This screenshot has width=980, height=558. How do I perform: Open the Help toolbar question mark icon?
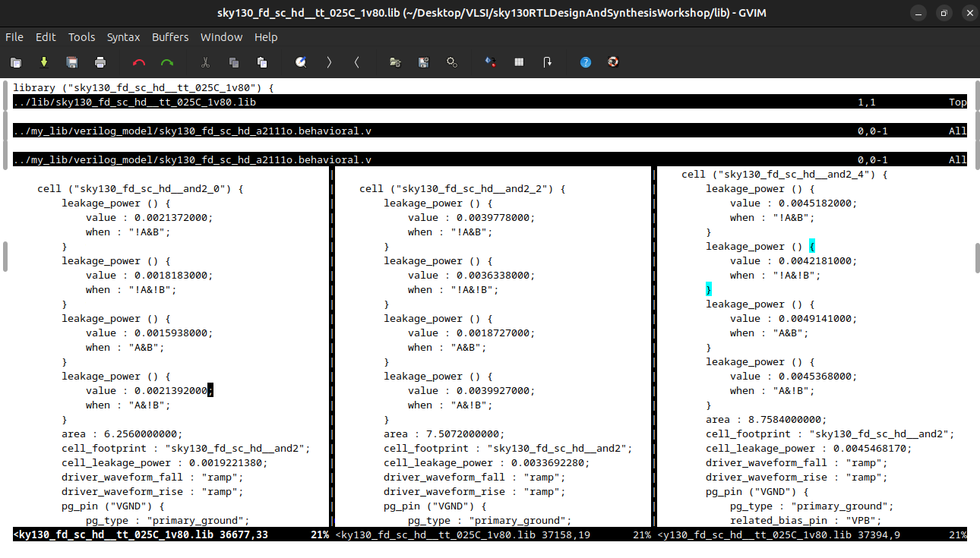[585, 62]
